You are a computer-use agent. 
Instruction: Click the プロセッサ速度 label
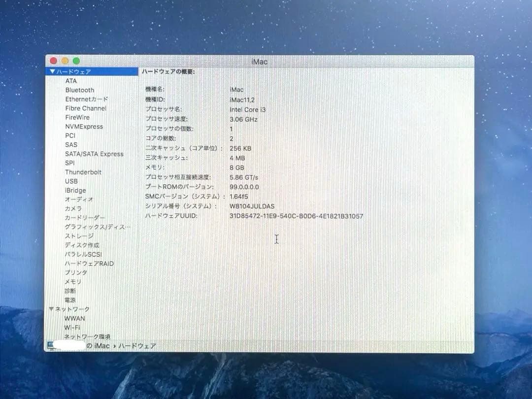166,119
